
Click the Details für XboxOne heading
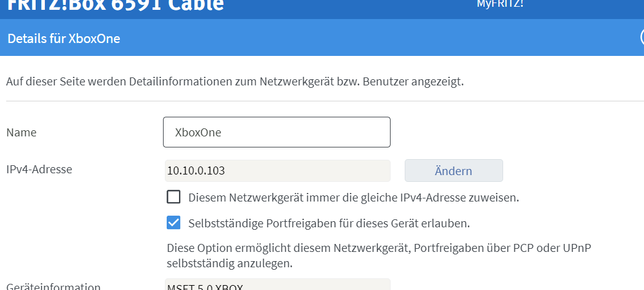click(x=63, y=39)
